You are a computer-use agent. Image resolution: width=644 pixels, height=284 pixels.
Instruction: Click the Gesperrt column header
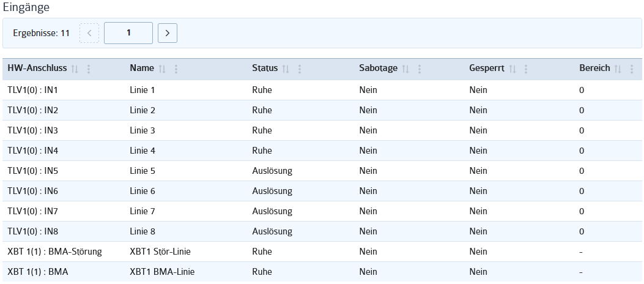click(x=487, y=68)
